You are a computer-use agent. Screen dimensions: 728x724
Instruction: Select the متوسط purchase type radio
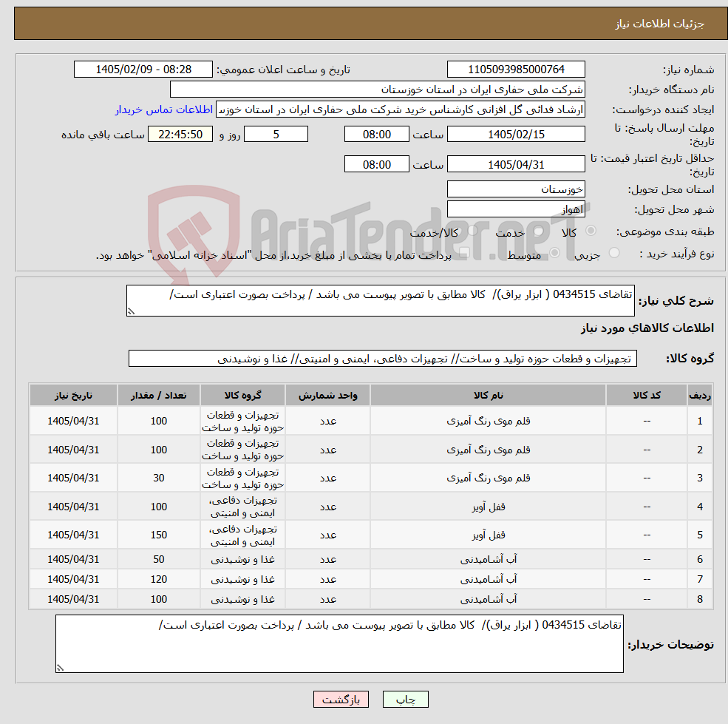(x=554, y=253)
